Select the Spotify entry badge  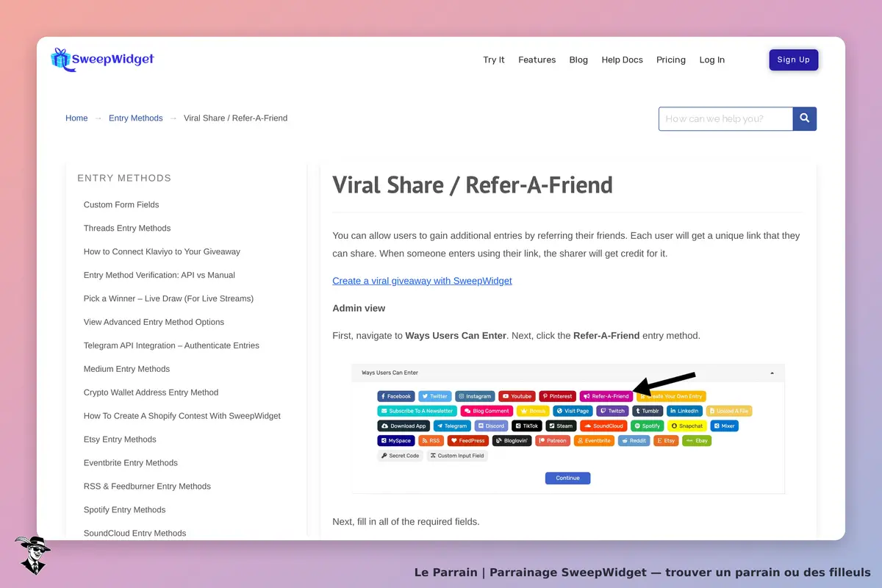(x=648, y=426)
